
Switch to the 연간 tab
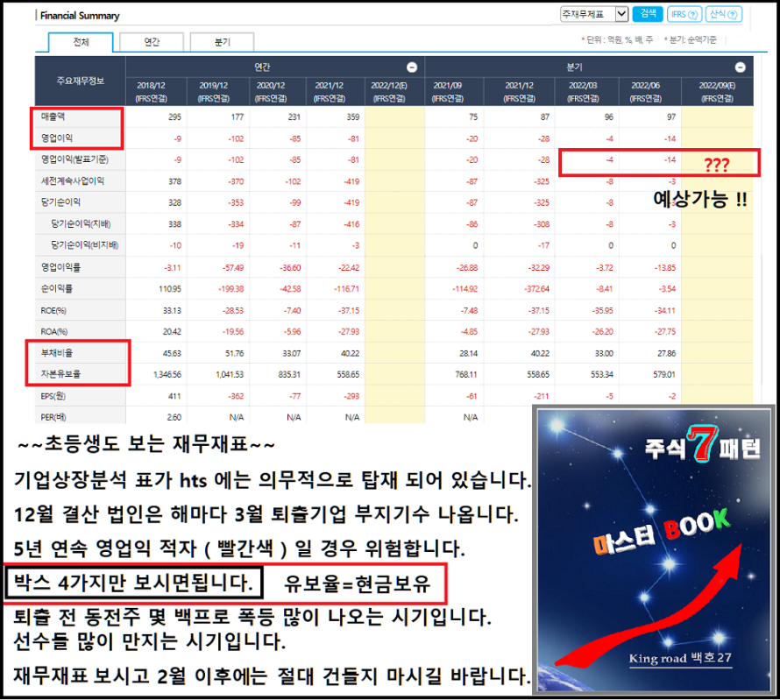[151, 42]
